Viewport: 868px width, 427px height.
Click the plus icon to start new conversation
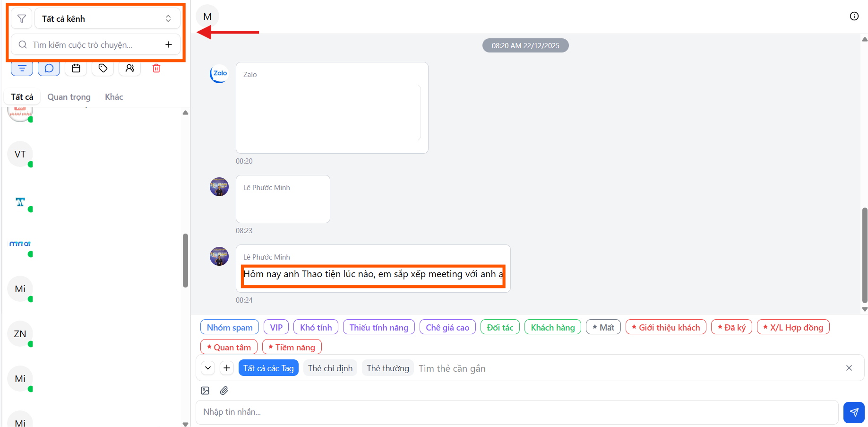169,44
